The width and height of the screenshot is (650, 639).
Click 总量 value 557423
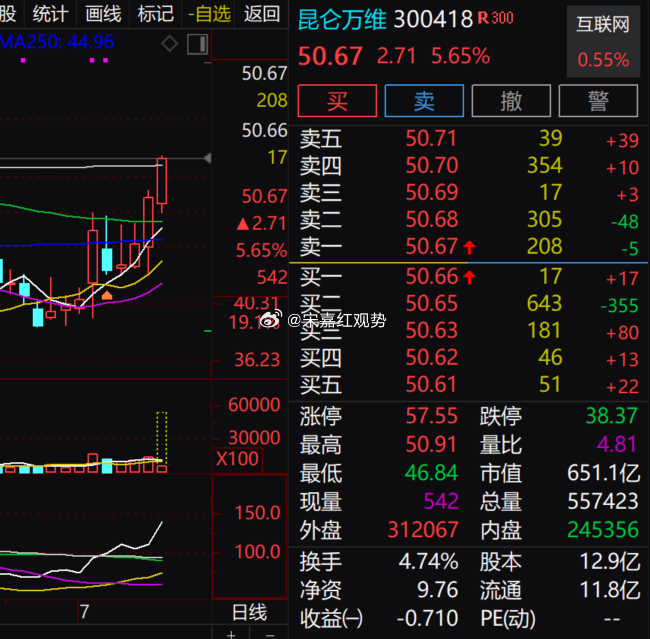(603, 501)
